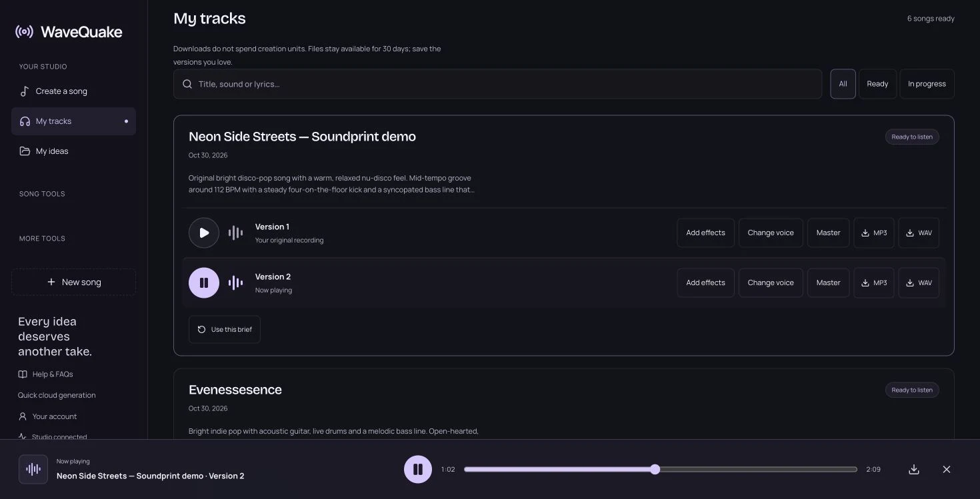Click the 2:09 total duration label
Image resolution: width=980 pixels, height=499 pixels.
coord(873,469)
